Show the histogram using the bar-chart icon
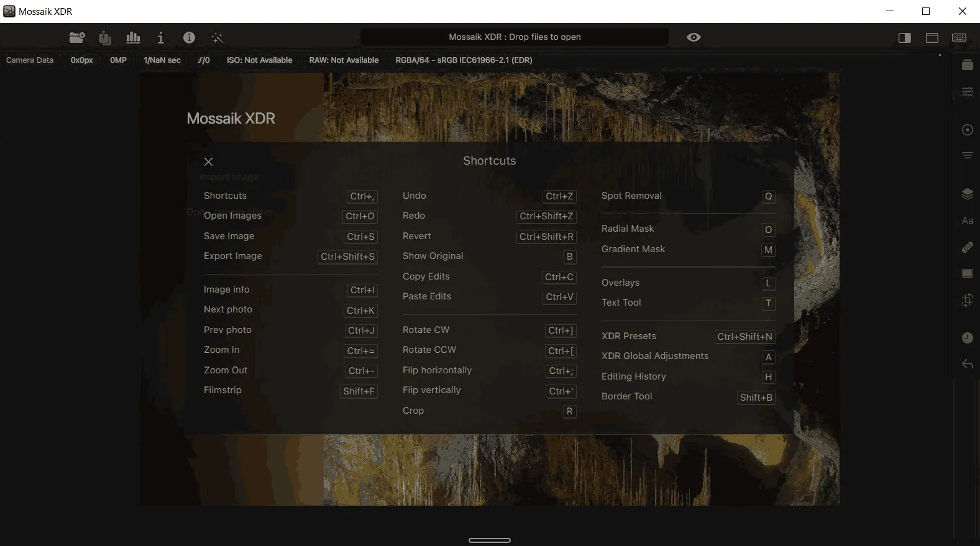 click(133, 38)
